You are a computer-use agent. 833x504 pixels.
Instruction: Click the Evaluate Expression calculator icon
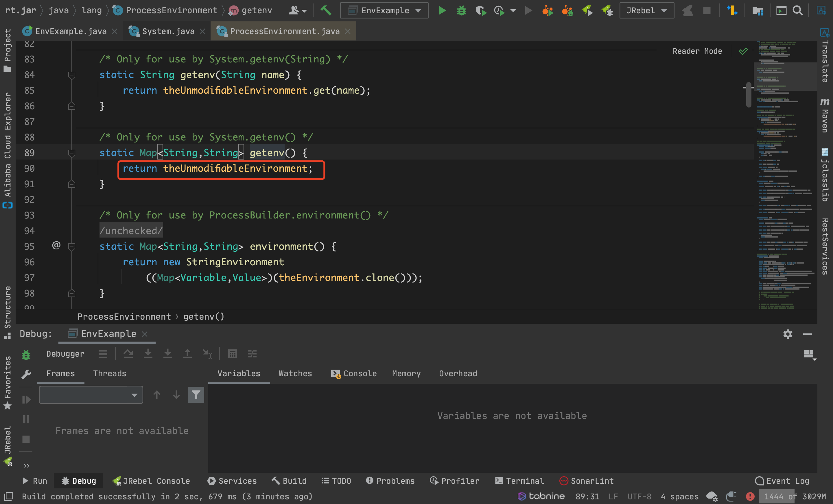click(232, 354)
